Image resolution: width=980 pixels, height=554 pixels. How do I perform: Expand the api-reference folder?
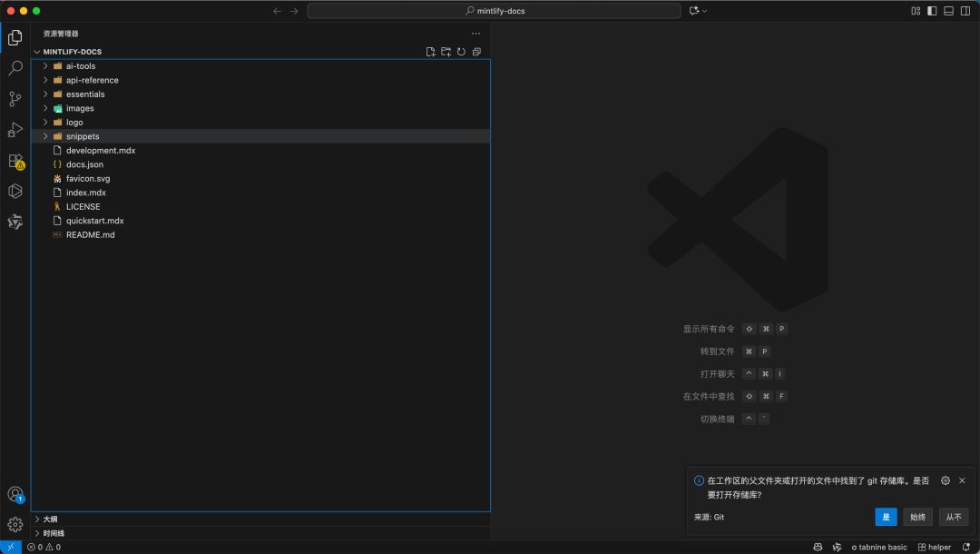(260, 80)
